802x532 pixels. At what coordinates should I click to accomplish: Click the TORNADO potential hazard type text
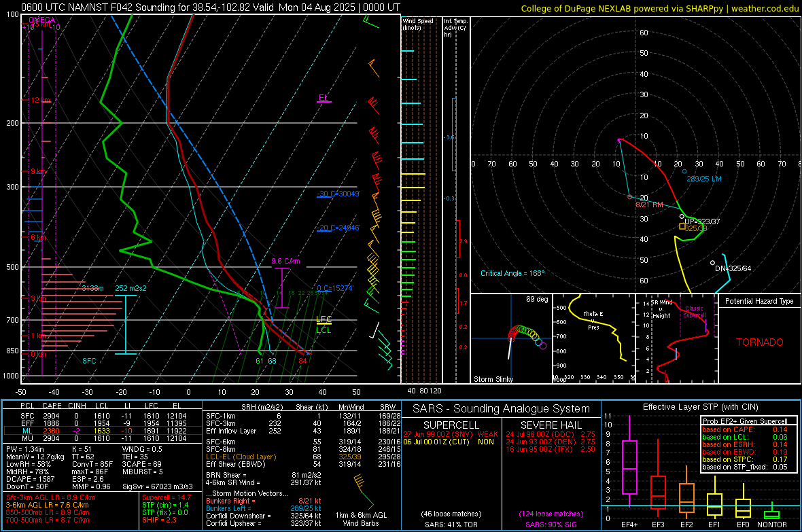[760, 342]
